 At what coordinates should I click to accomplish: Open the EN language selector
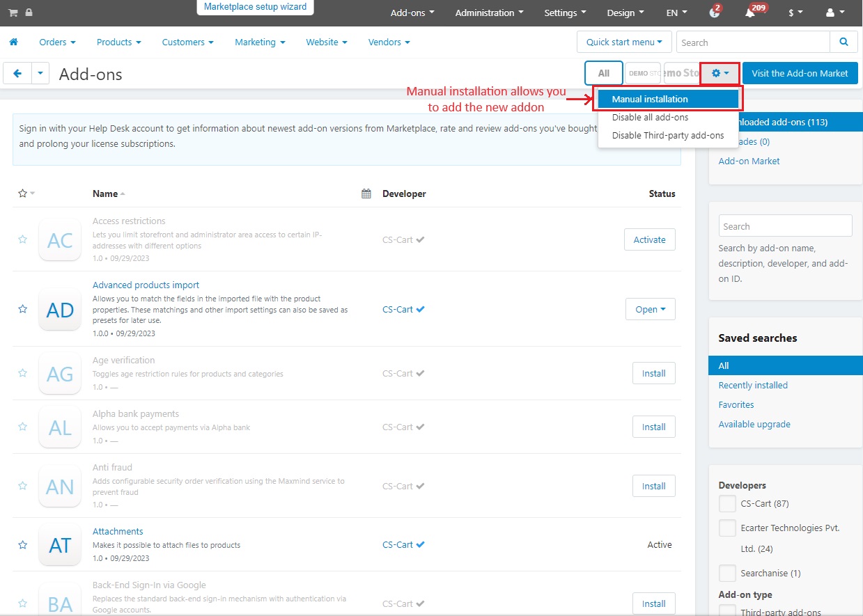point(676,13)
